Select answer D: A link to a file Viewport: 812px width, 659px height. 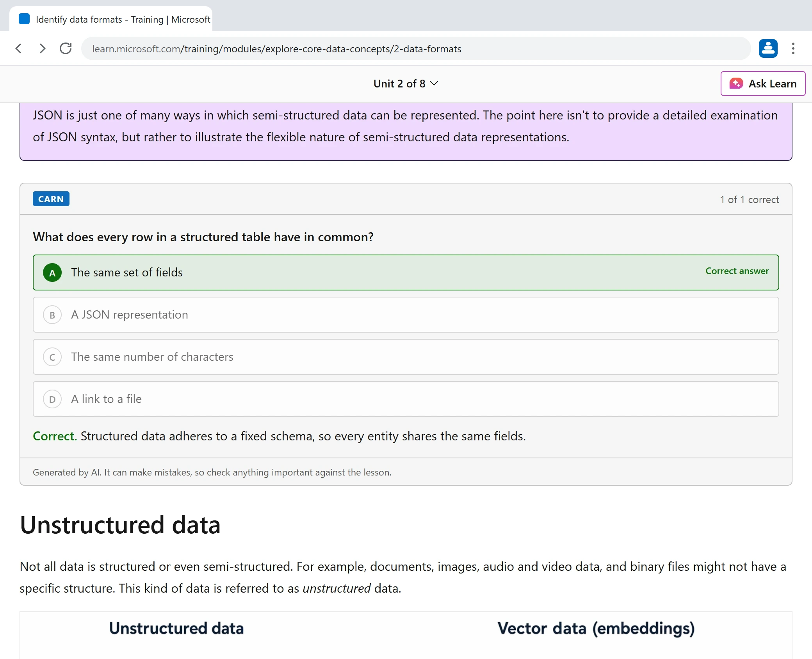pyautogui.click(x=406, y=399)
